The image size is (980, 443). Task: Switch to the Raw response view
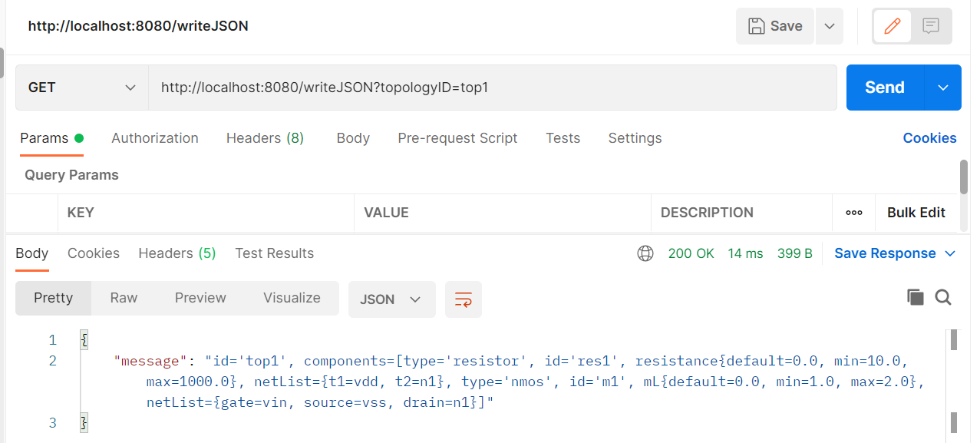click(123, 297)
